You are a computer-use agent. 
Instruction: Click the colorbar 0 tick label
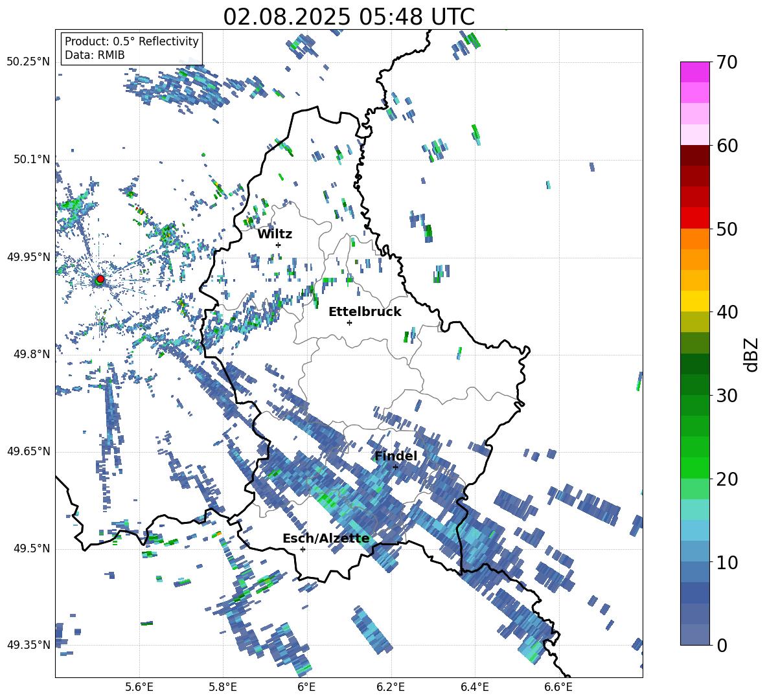click(722, 645)
